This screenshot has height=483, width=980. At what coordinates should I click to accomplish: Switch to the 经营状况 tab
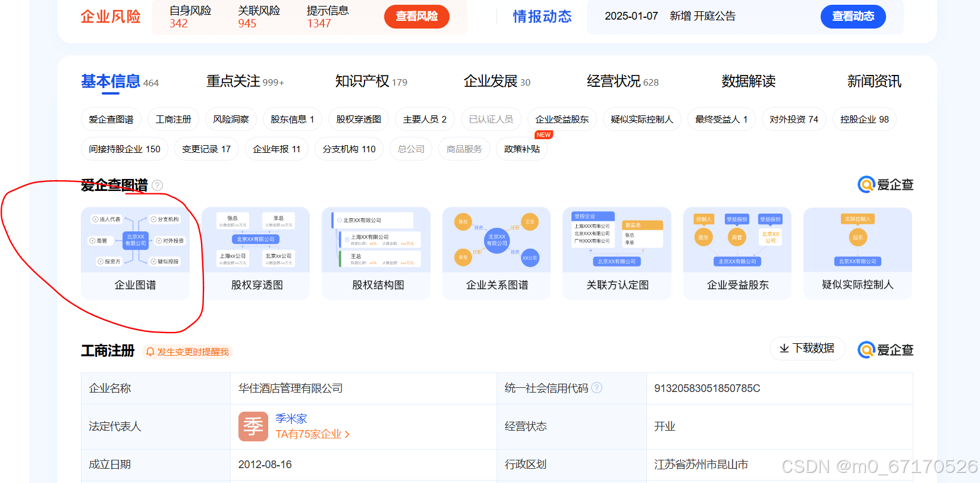tap(623, 81)
